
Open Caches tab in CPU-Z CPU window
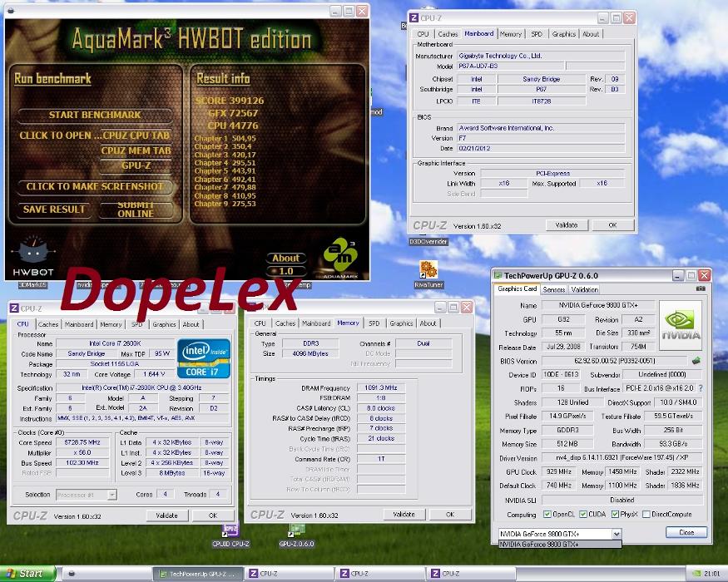47,324
